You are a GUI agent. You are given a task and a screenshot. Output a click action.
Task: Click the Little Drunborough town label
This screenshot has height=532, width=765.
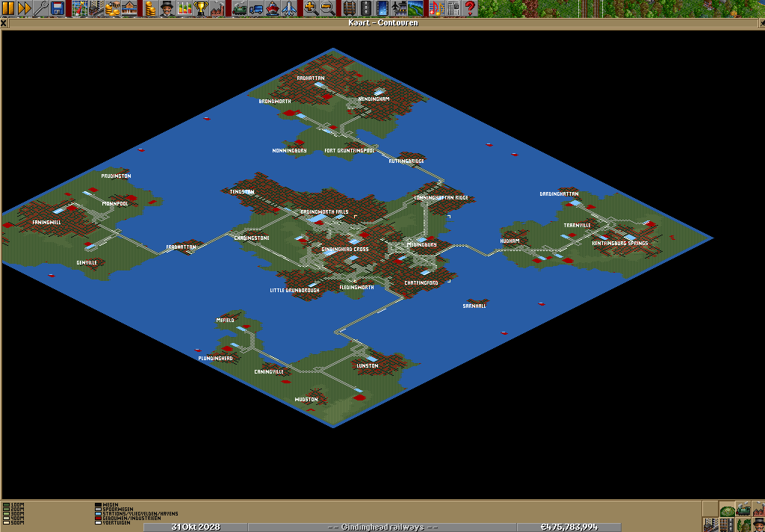pos(294,291)
